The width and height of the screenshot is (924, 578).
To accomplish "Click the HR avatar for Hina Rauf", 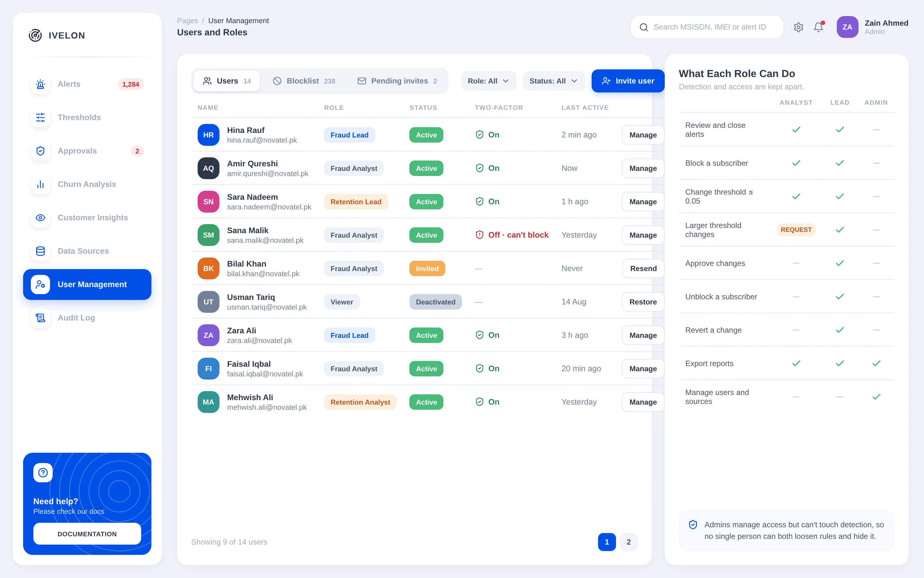I will 209,135.
